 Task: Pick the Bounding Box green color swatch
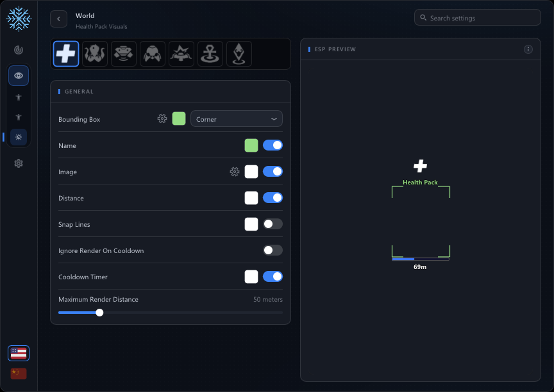pos(179,119)
